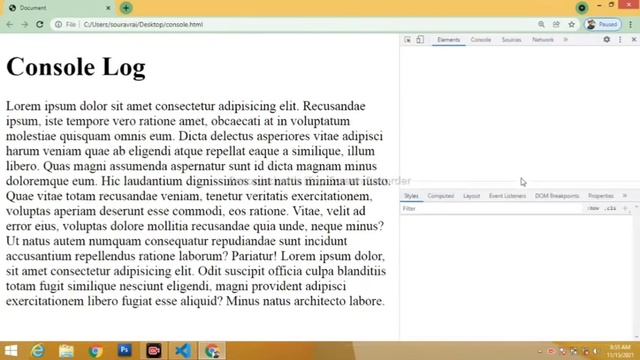Share this page via address bar icon
Image resolution: width=640 pixels, height=360 pixels.
556,24
